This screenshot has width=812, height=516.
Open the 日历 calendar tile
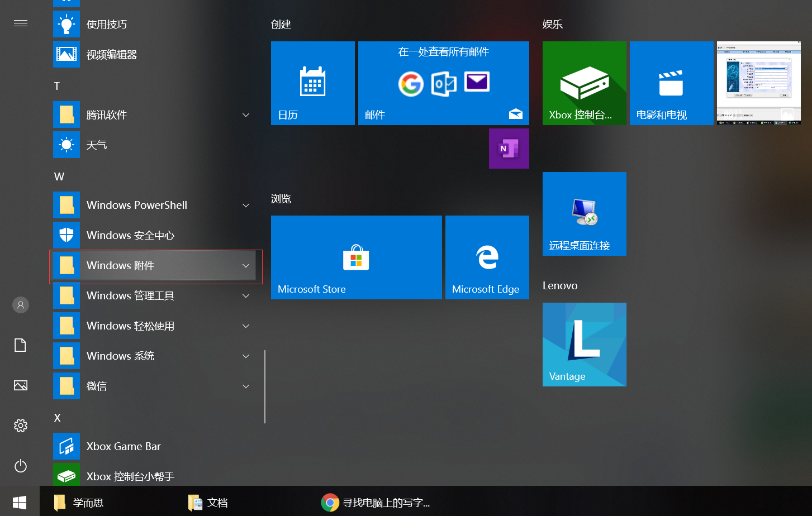313,83
